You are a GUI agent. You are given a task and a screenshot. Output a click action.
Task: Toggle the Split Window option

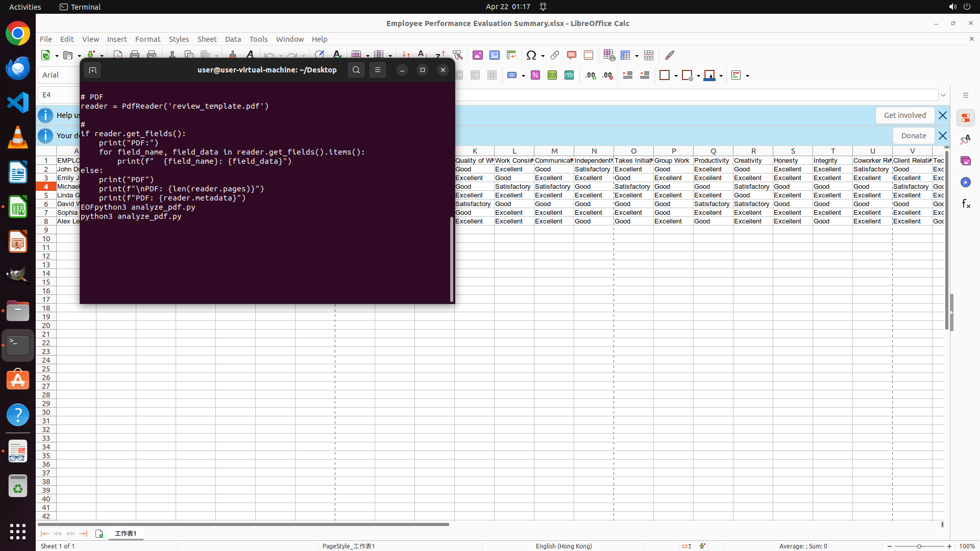pyautogui.click(x=649, y=55)
